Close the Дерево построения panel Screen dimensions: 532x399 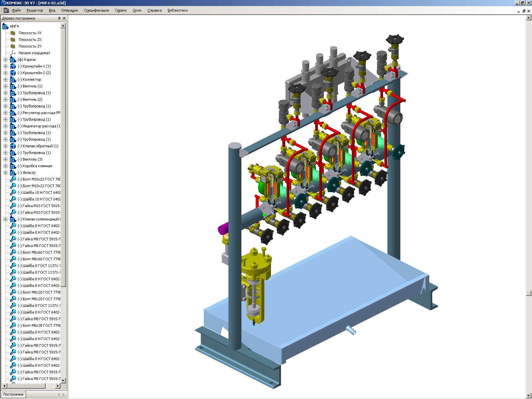coord(64,18)
